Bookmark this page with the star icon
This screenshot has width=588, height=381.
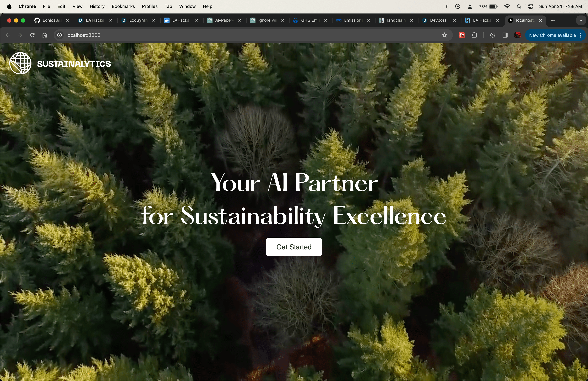coord(444,35)
